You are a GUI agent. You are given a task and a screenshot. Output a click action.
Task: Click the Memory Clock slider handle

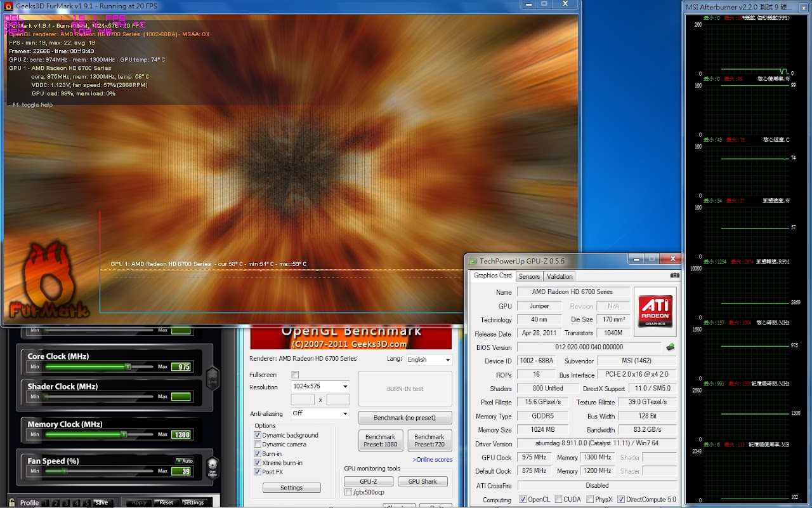124,434
